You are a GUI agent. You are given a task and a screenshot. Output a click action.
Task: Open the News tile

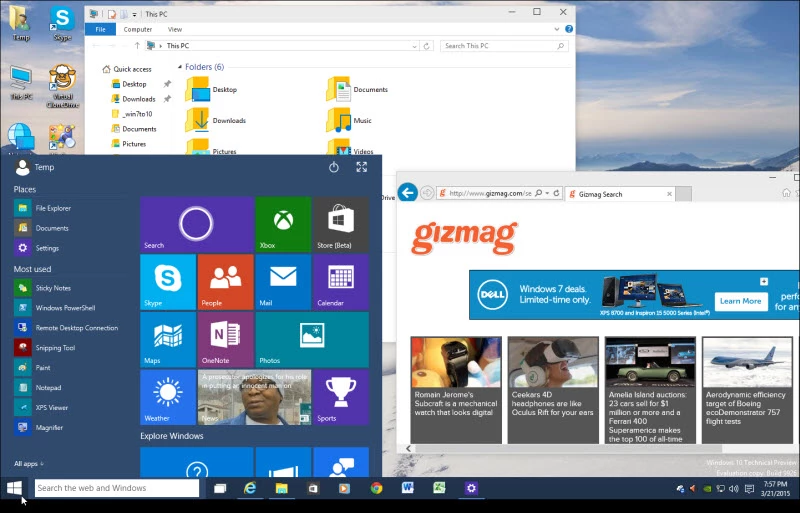click(255, 397)
